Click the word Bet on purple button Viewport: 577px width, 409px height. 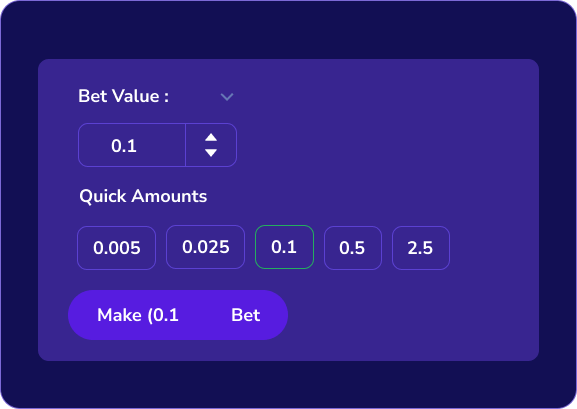tap(246, 315)
